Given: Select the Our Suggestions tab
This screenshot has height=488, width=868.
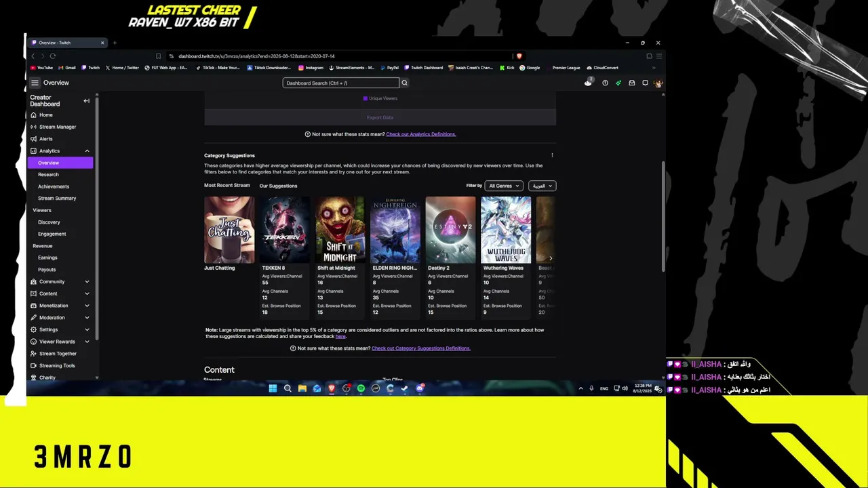Looking at the screenshot, I should [x=278, y=186].
